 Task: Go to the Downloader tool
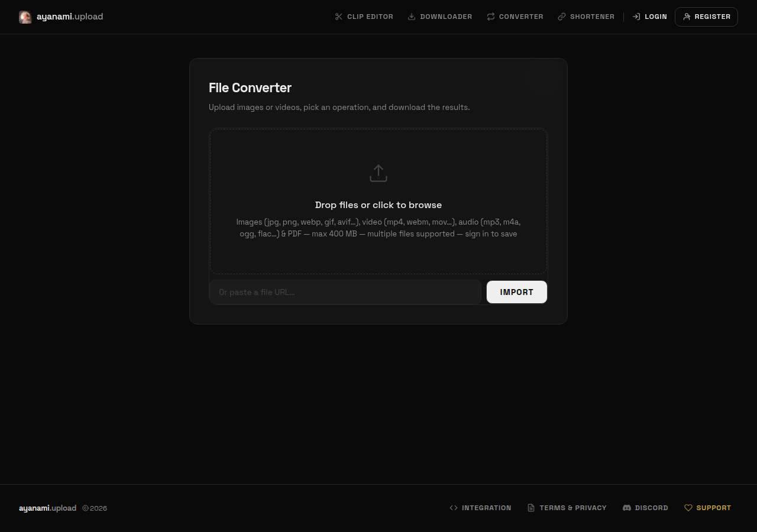[440, 17]
